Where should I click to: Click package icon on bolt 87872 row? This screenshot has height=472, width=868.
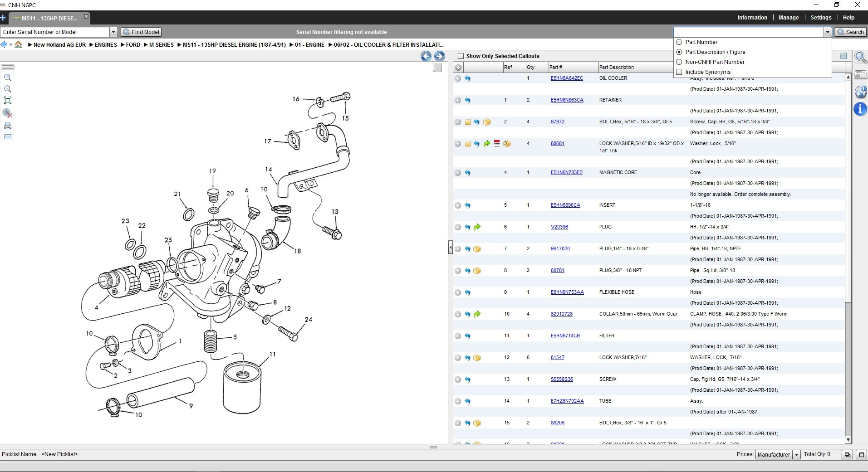click(x=487, y=122)
